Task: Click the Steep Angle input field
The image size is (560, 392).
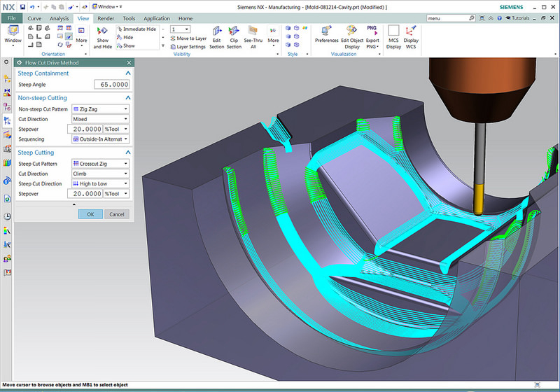Action: (111, 85)
